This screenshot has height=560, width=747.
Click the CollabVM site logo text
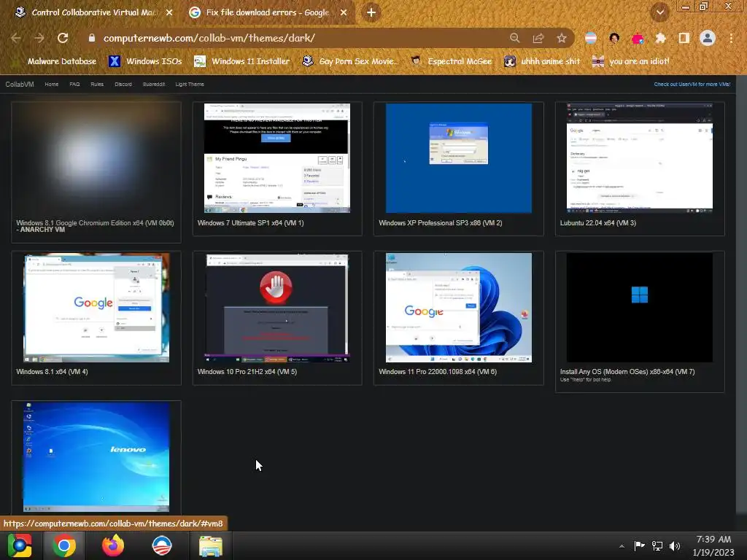[20, 85]
